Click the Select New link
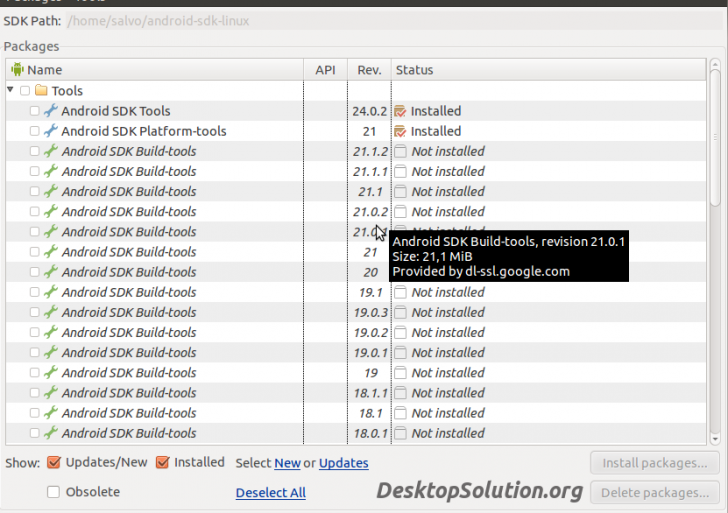This screenshot has width=728, height=513. pos(288,463)
